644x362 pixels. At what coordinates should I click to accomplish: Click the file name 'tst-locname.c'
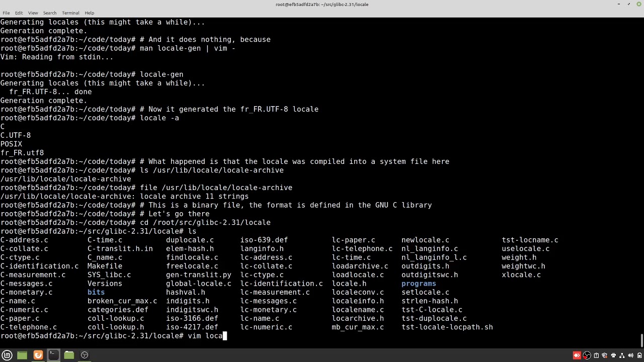[530, 240]
